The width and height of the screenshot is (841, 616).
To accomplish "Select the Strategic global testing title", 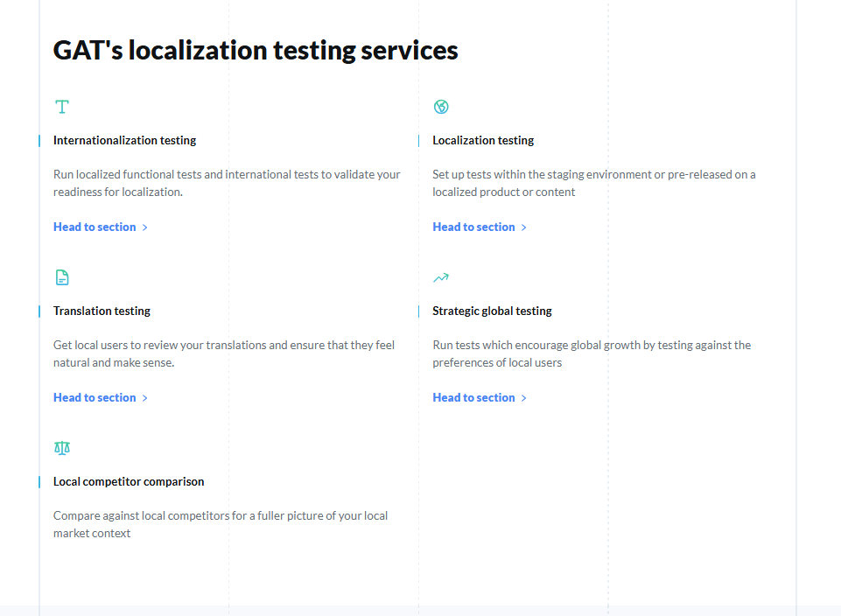I will [x=492, y=311].
